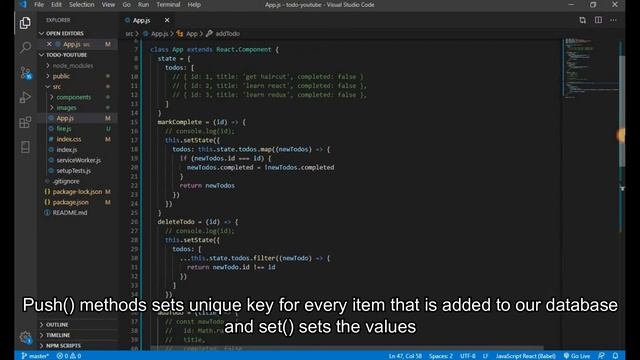Click the LF end-of-line selector

coord(485,356)
